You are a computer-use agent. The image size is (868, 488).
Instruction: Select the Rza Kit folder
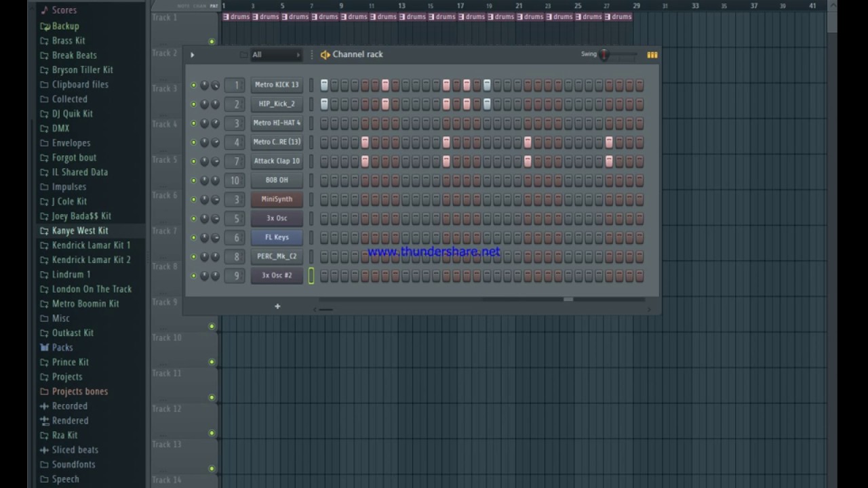pos(64,435)
